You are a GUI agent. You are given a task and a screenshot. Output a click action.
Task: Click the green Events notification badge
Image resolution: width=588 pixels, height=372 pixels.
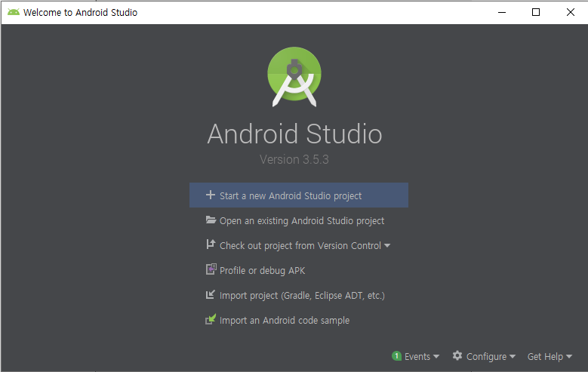tap(396, 356)
